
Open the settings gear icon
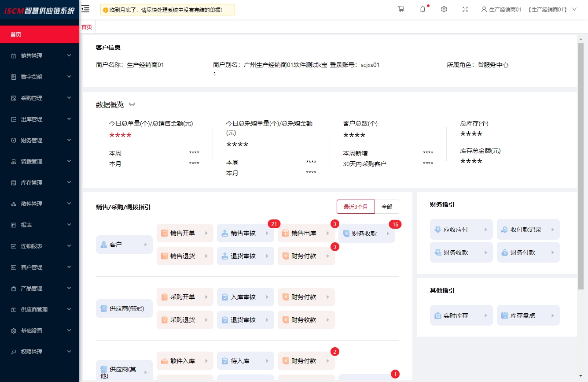(x=444, y=9)
